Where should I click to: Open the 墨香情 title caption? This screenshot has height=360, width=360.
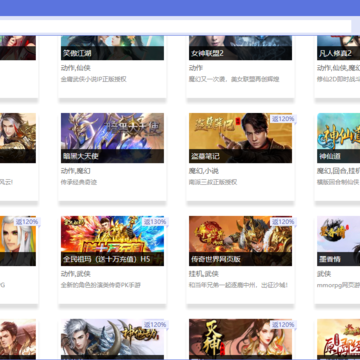(329, 259)
